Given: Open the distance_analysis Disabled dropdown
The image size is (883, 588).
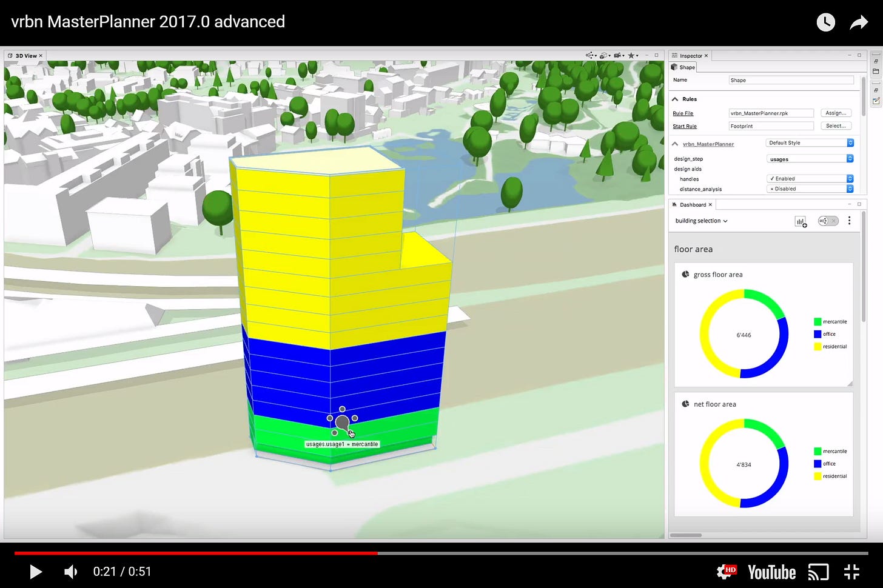Looking at the screenshot, I should (810, 189).
